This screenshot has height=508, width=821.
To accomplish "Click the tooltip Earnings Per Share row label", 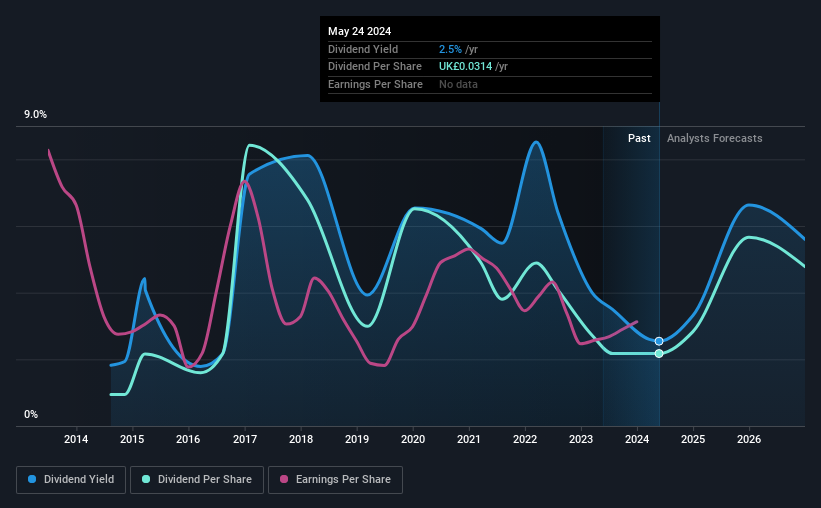I will point(375,84).
